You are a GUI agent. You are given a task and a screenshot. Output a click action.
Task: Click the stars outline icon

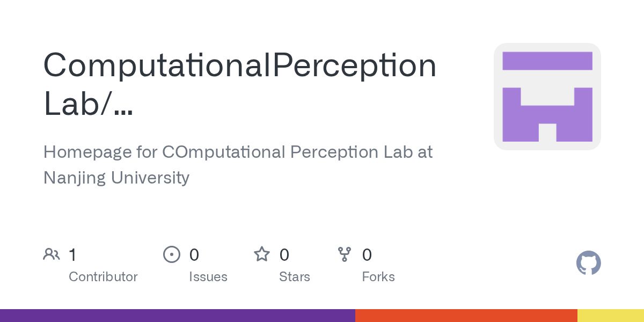(x=262, y=254)
